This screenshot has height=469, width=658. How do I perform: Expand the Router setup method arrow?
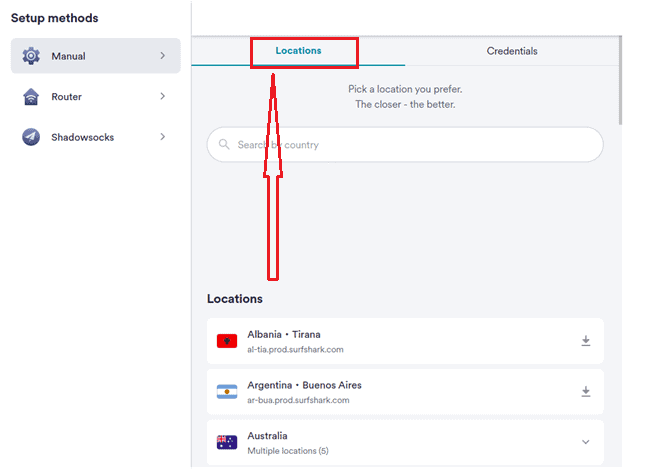(x=163, y=97)
